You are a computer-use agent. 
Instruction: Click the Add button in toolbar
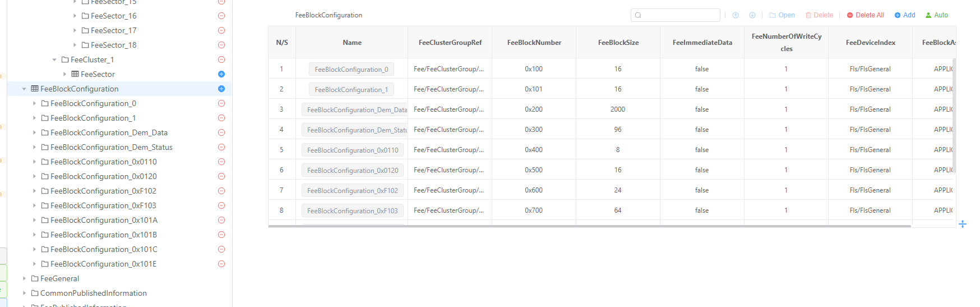click(904, 15)
